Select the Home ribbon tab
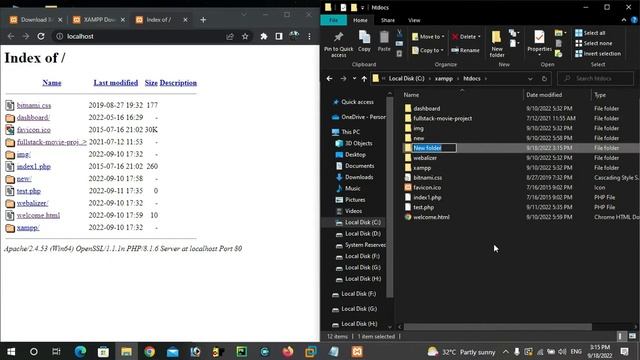640x360 pixels. (360, 20)
